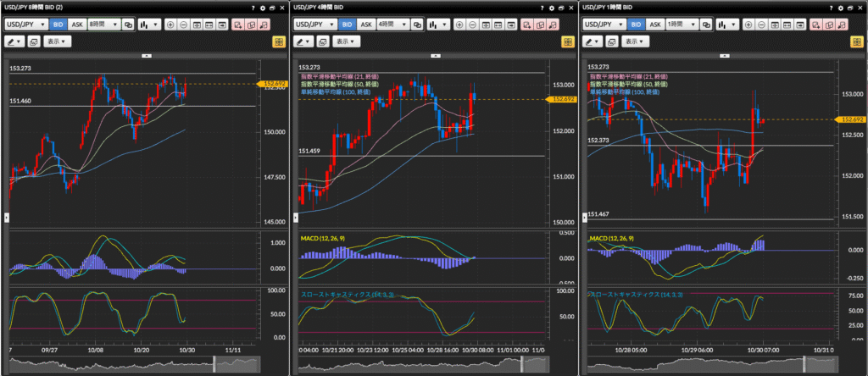Click the 152.692 price label on 4時間 chart

pos(564,99)
